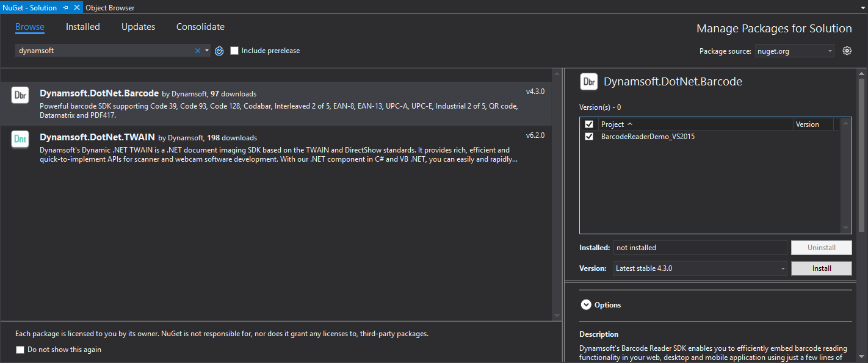Screen dimensions: 868x363
Task: Click Dbr icon of Barcode package in list
Action: [20, 95]
